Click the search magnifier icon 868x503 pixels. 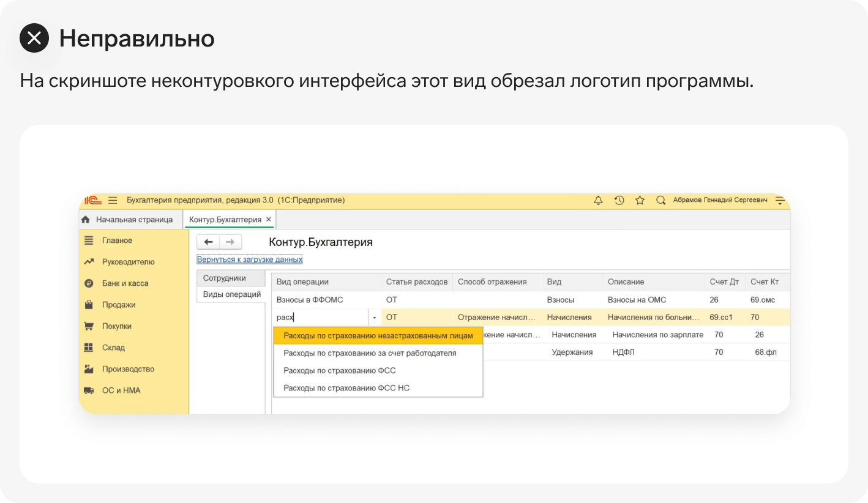(660, 200)
